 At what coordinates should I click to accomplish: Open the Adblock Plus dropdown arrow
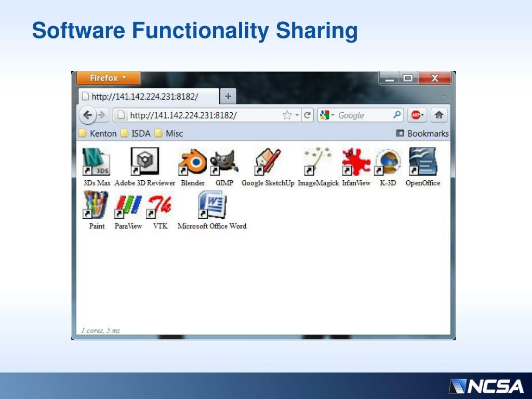coord(423,115)
